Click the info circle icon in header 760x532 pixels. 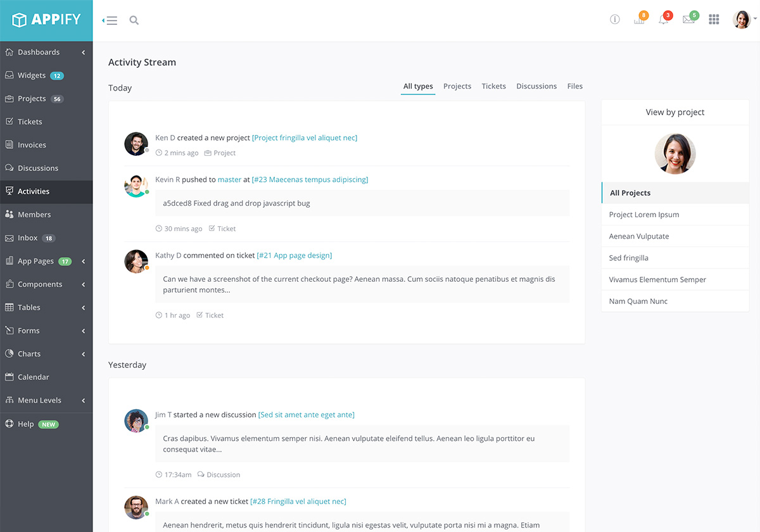pos(614,20)
